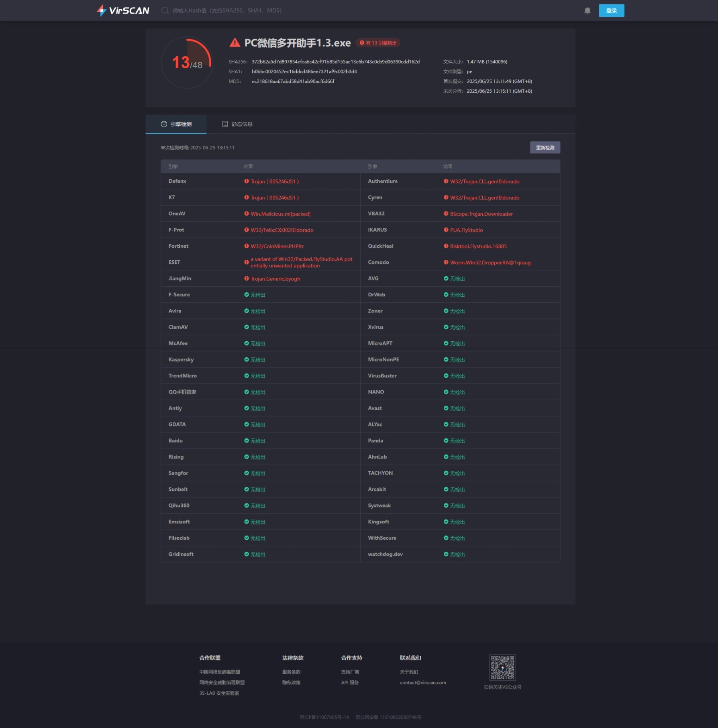The width and height of the screenshot is (718, 728).
Task: Click the VirSCAN logo
Action: pos(123,10)
